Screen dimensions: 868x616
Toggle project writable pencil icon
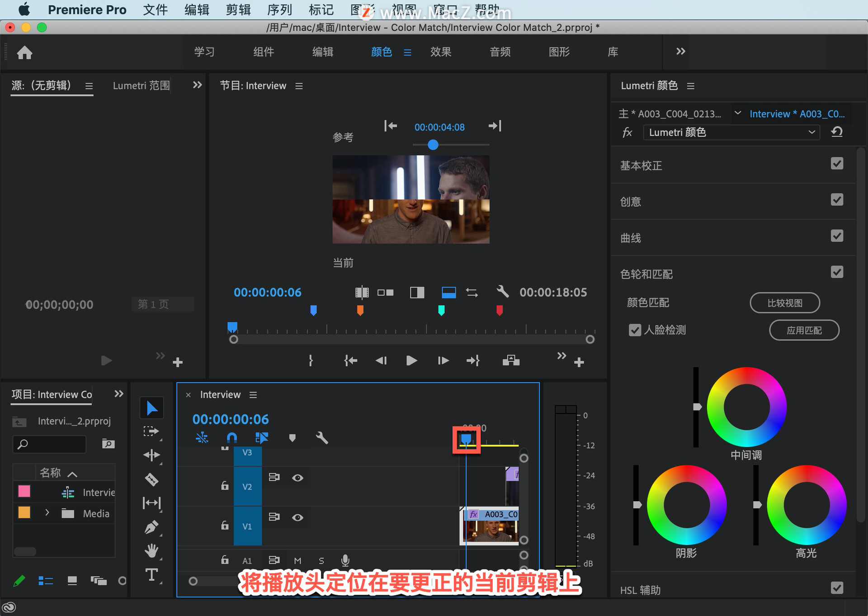pyautogui.click(x=19, y=581)
